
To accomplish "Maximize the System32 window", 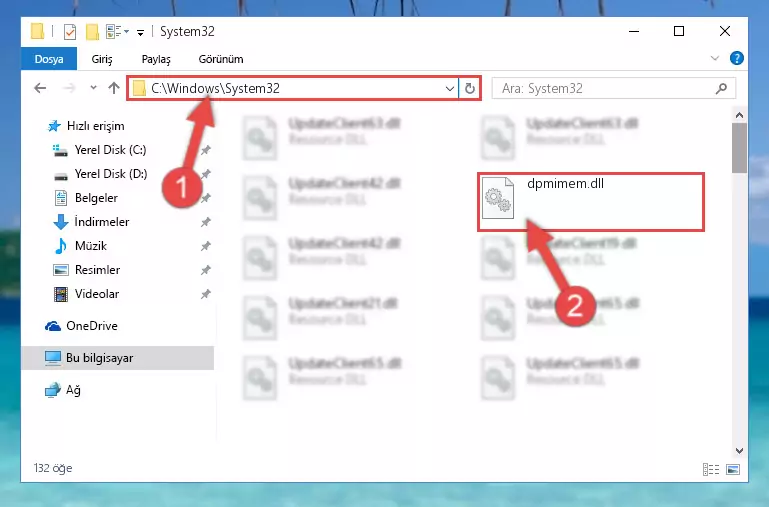I will click(679, 31).
